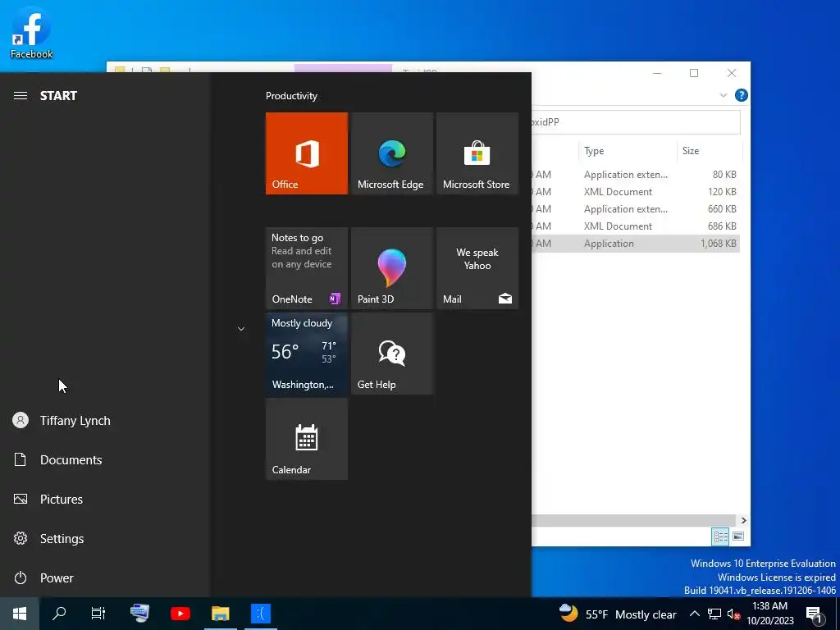The image size is (840, 630).
Task: Expand the ribbon chevron in File Explorer
Action: 724,95
